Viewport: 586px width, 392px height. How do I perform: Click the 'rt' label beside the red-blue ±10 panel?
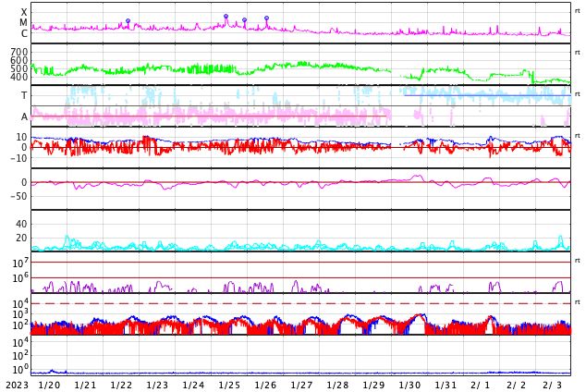(x=578, y=136)
